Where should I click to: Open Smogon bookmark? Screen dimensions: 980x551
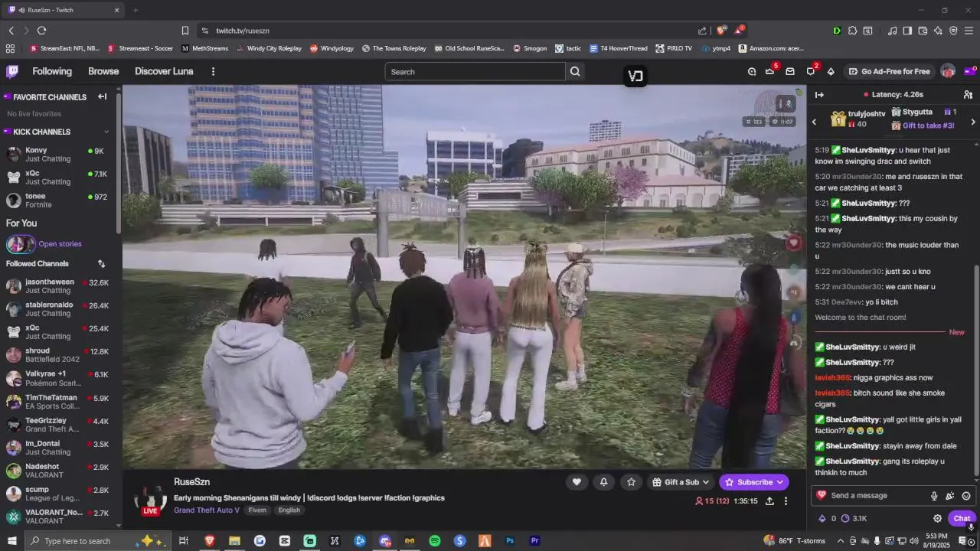click(x=530, y=48)
